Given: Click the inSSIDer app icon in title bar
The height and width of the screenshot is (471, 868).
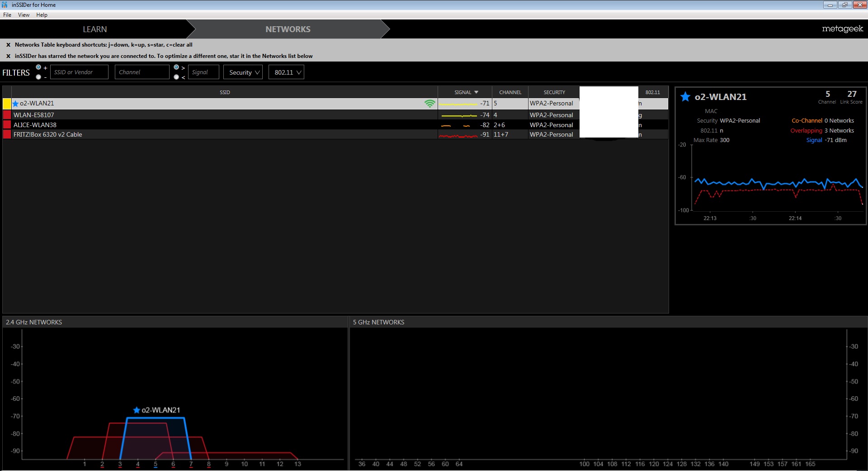Looking at the screenshot, I should [5, 5].
